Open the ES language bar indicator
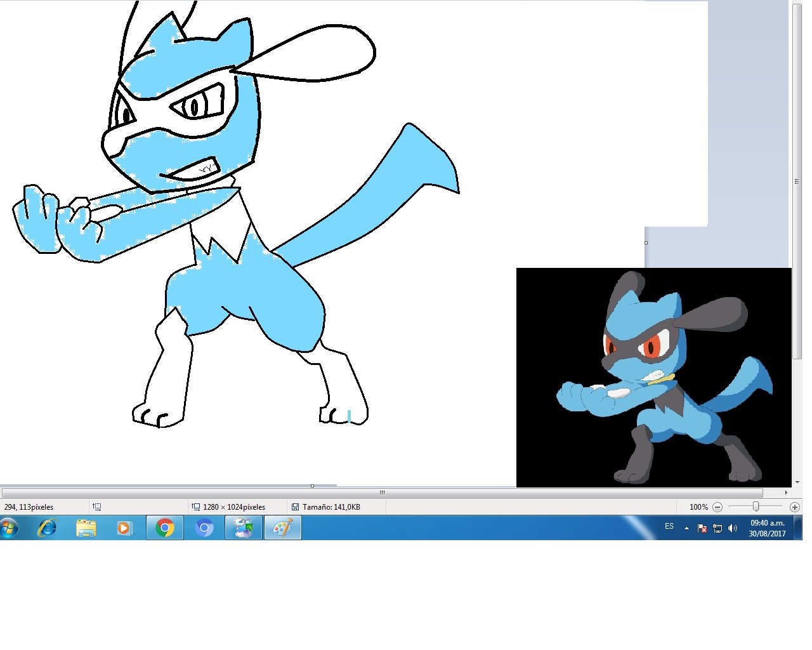 (669, 526)
